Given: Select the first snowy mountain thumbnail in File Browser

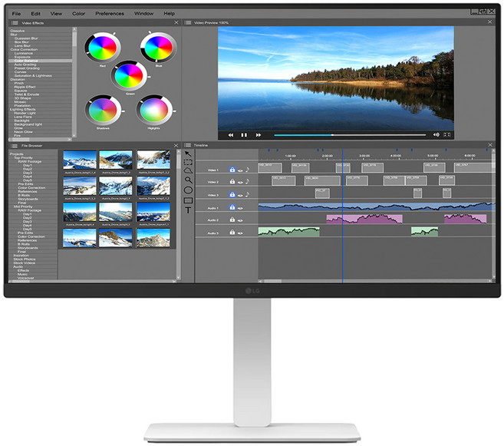Looking at the screenshot, I should 79,159.
